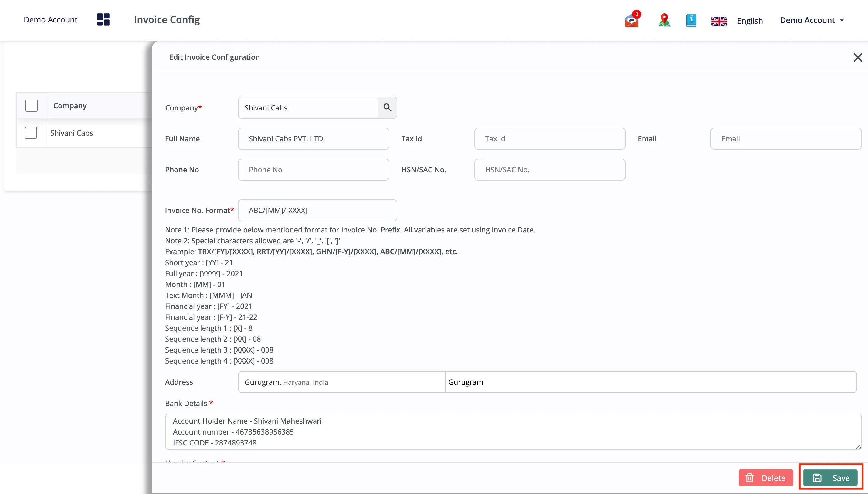
Task: Click the company search magnifier icon
Action: 387,107
